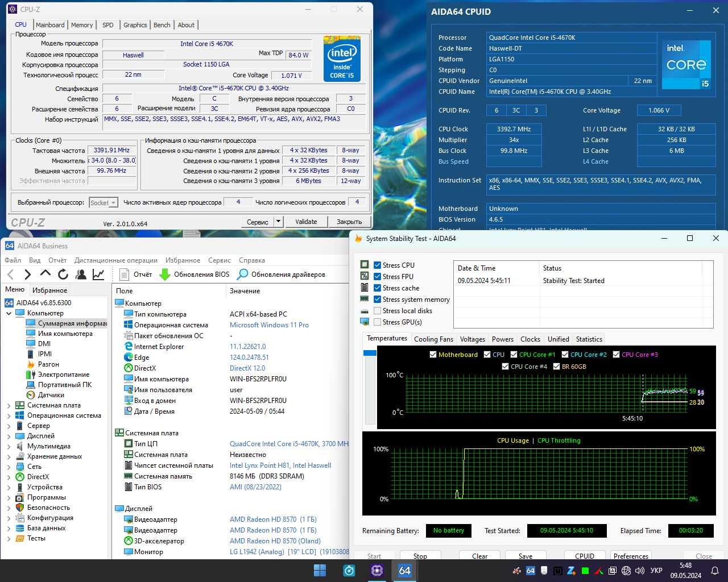This screenshot has height=582, width=728.
Task: Collapse the Компьютер tree node
Action: (9, 313)
